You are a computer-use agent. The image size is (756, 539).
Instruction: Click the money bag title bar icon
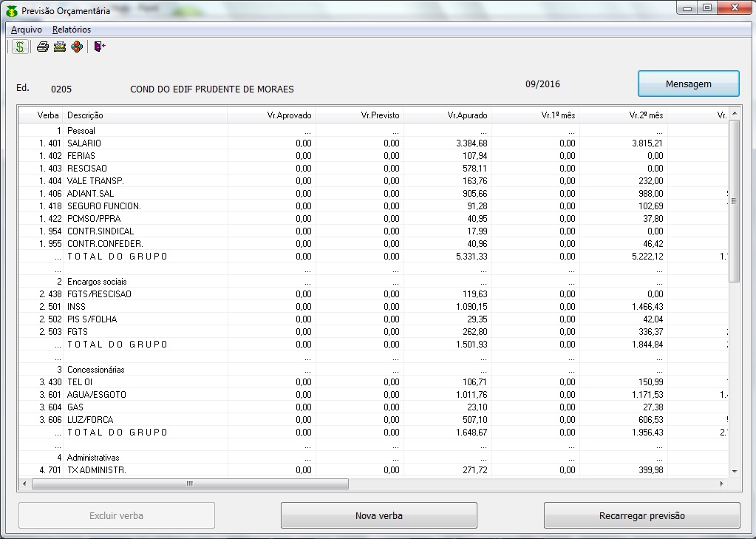pos(11,11)
